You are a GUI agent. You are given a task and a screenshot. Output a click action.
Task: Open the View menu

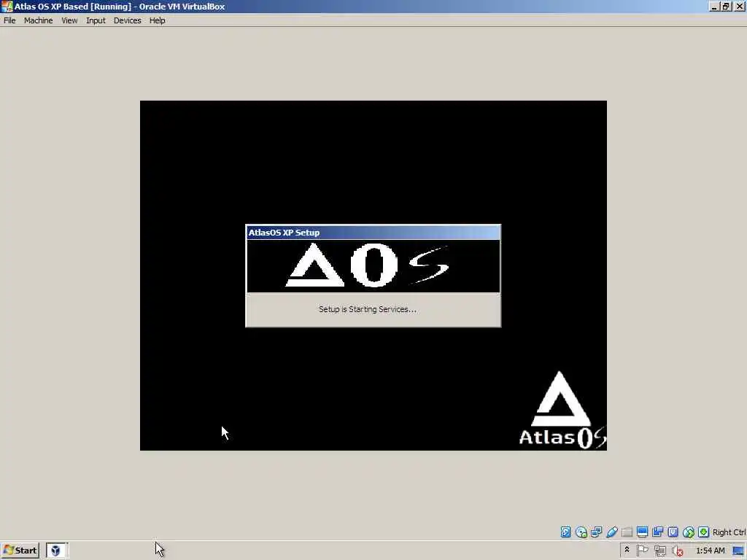(x=69, y=20)
